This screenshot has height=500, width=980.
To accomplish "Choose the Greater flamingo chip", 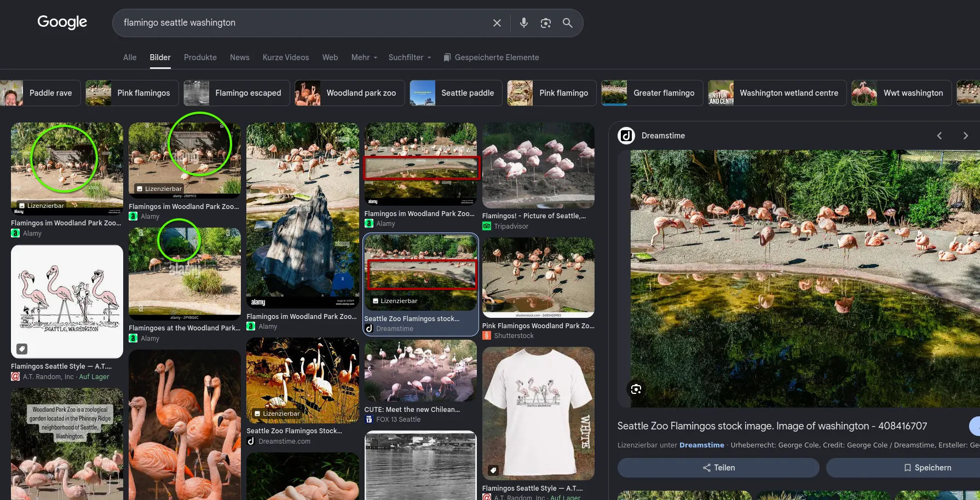I will coord(652,93).
